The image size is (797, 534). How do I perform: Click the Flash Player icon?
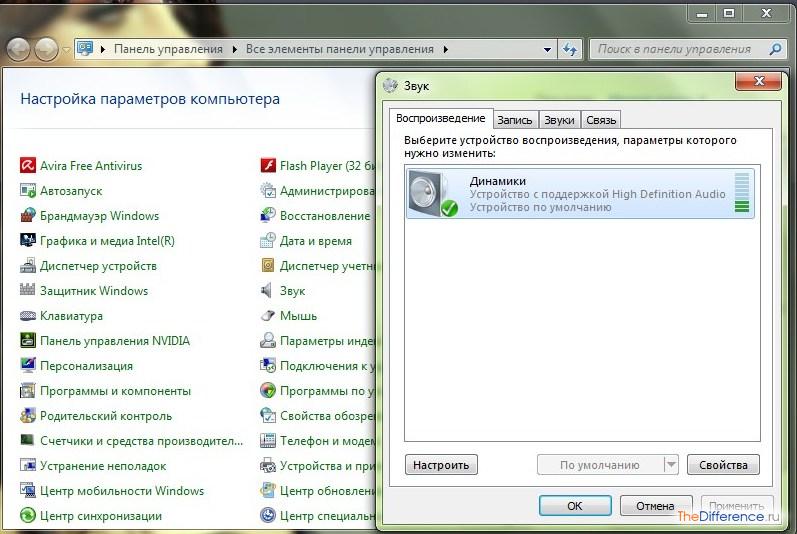click(268, 166)
